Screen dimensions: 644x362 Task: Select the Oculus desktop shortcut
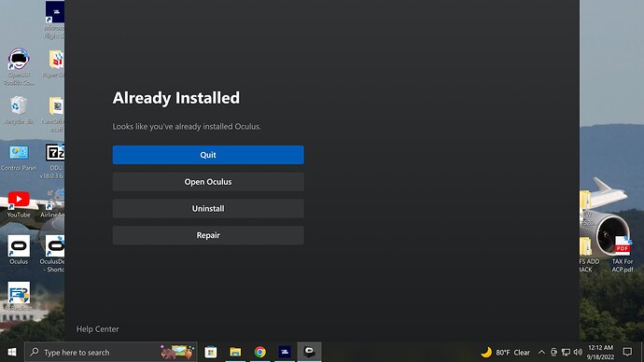tap(19, 249)
